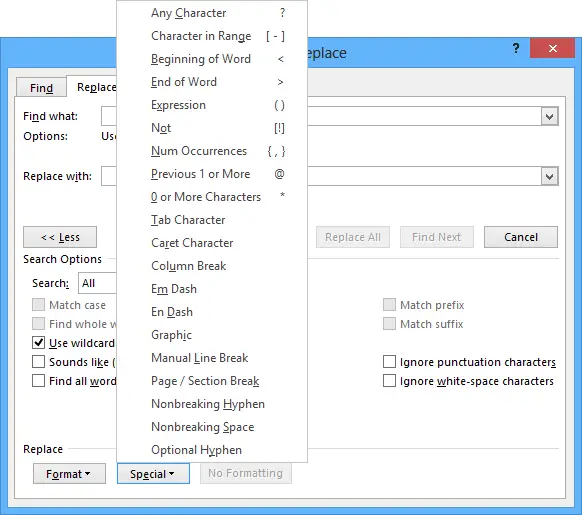Click the Less button
Screen dimensions: 582x515
(x=60, y=237)
